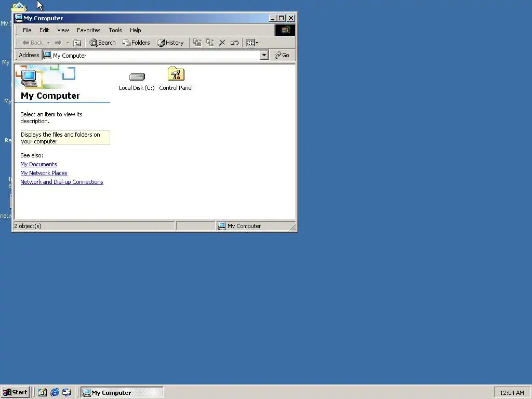Show the Folders tree pane

(x=136, y=43)
